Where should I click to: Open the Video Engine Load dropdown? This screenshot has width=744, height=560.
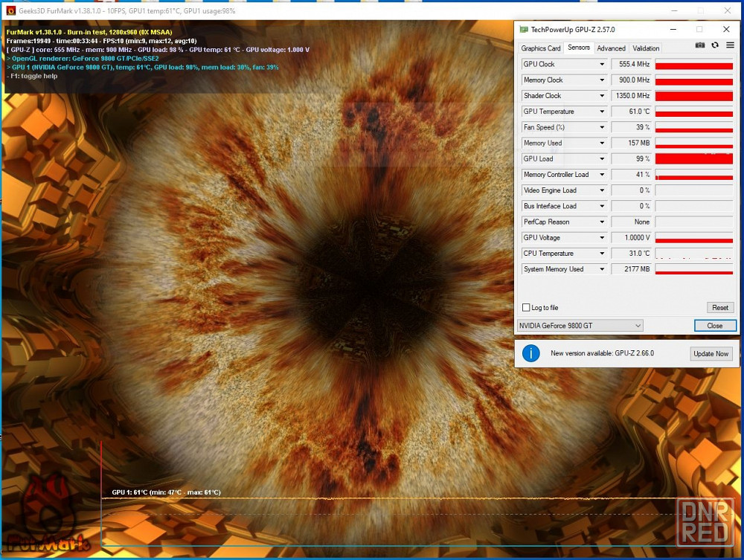(x=602, y=190)
